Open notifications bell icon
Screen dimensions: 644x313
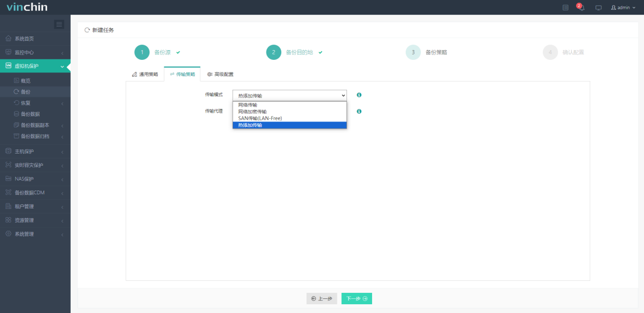(581, 8)
